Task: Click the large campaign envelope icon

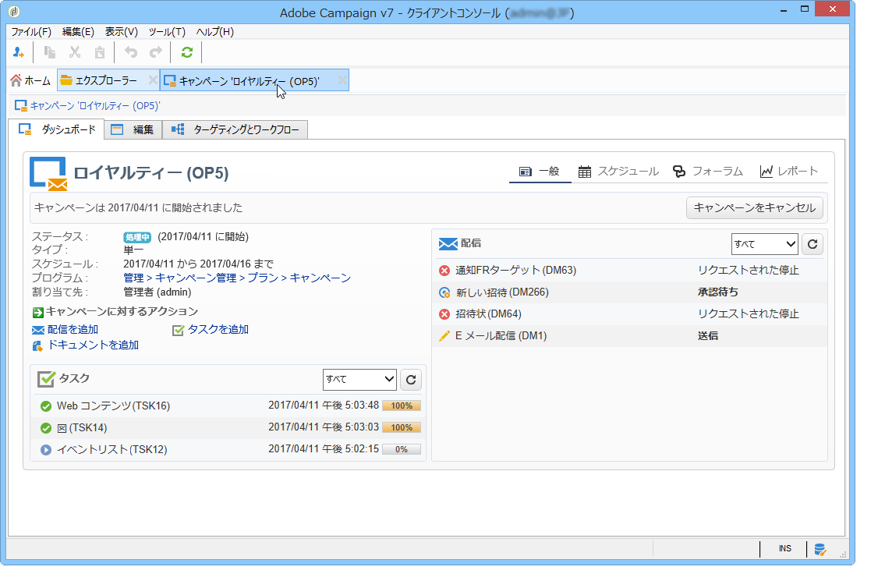Action: click(48, 174)
